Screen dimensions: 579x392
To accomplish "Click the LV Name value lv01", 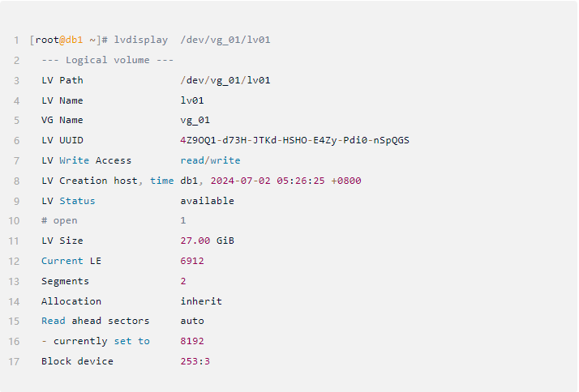I will tap(192, 100).
